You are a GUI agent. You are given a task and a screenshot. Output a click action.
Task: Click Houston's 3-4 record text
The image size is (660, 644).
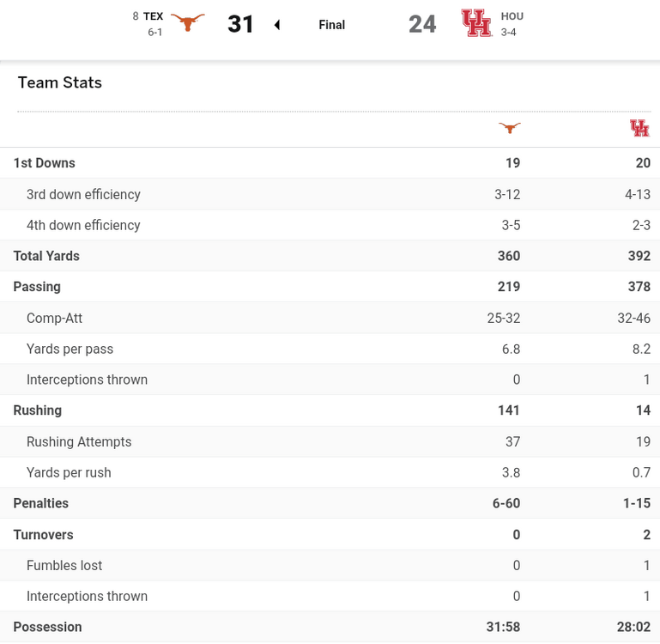pyautogui.click(x=509, y=33)
